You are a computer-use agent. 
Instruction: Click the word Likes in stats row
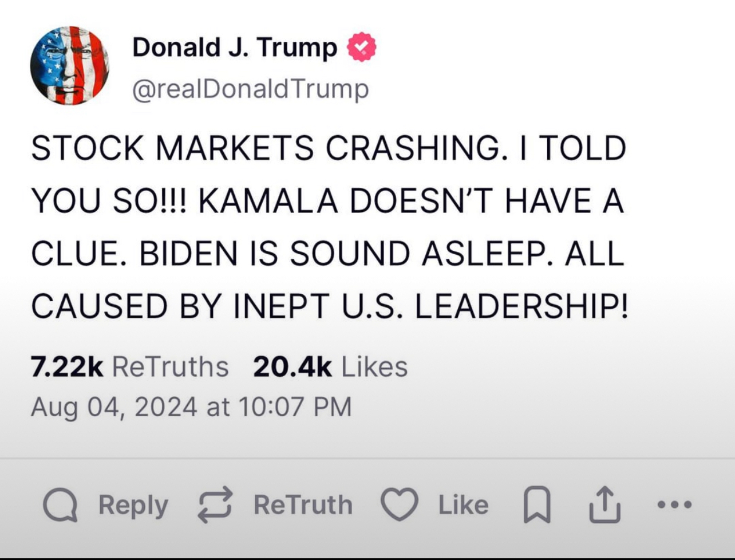tap(374, 366)
